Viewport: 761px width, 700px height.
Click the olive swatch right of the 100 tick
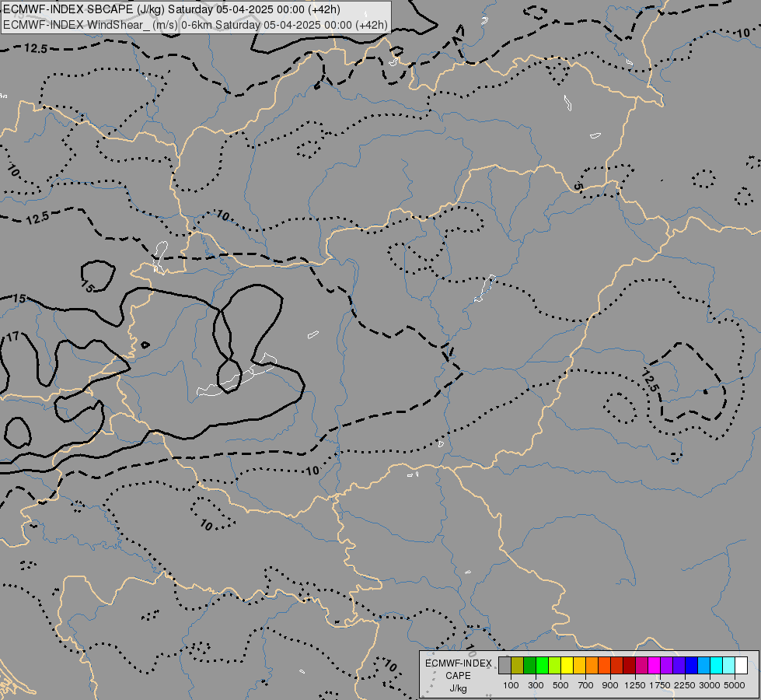coord(518,665)
